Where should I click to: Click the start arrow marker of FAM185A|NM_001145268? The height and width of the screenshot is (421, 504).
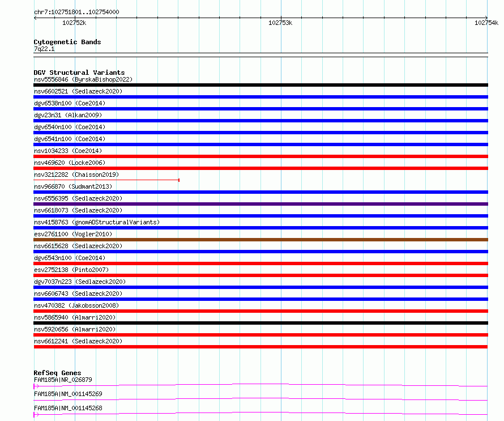click(36, 415)
